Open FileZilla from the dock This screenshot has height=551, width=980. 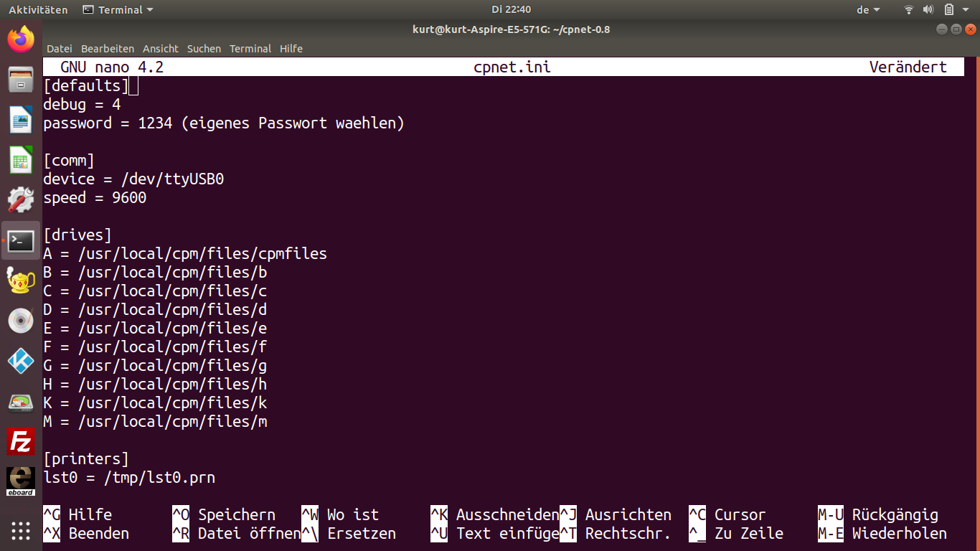[x=21, y=441]
